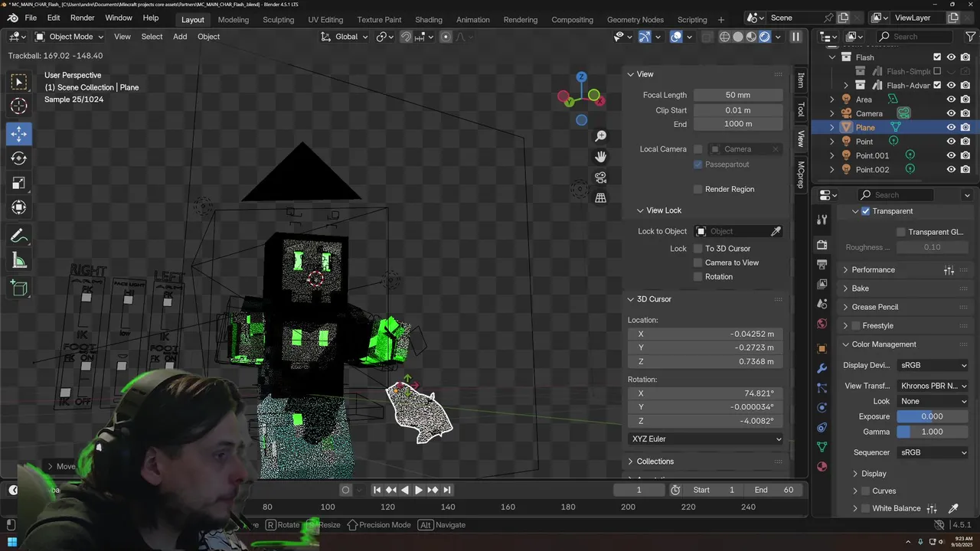This screenshot has width=980, height=551.
Task: Expand the Performance panel
Action: coord(873,270)
